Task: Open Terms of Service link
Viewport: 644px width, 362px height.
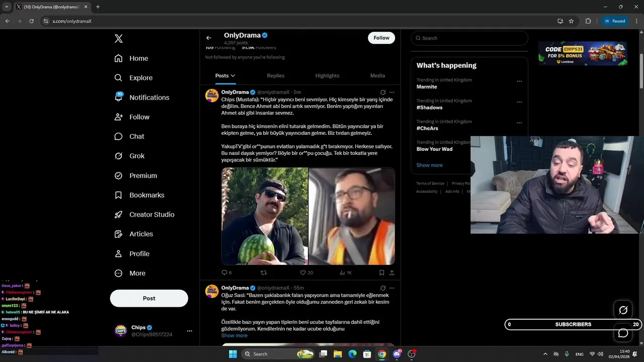Action: pyautogui.click(x=430, y=184)
